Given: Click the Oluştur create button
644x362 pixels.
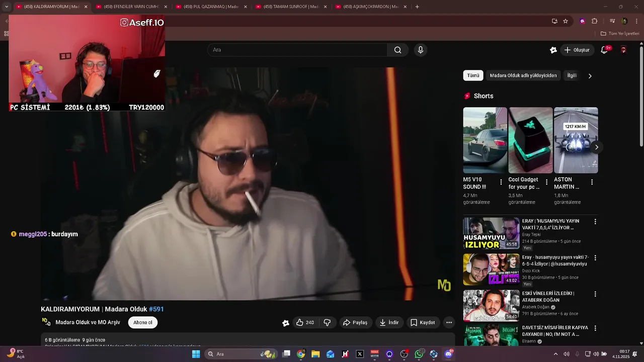Looking at the screenshot, I should [577, 50].
